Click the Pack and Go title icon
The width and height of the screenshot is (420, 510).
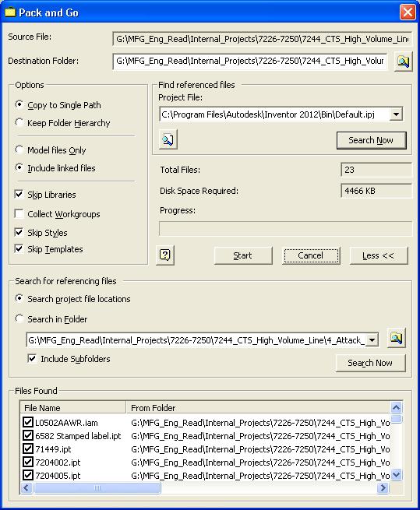(x=10, y=12)
